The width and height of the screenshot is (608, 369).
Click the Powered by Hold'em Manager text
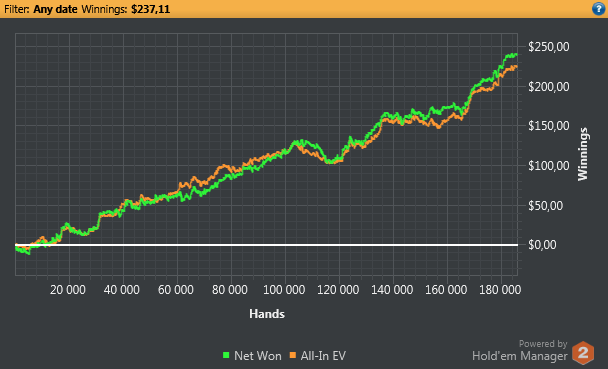click(520, 350)
